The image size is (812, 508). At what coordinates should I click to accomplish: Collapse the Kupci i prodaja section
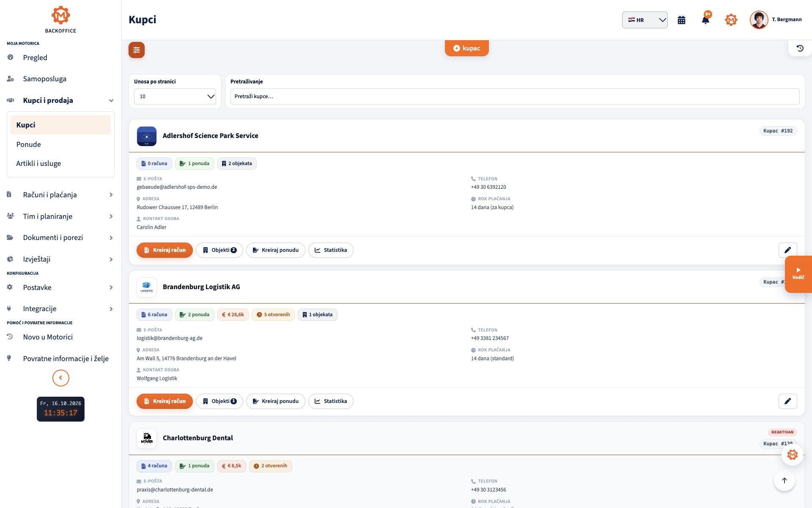click(60, 100)
